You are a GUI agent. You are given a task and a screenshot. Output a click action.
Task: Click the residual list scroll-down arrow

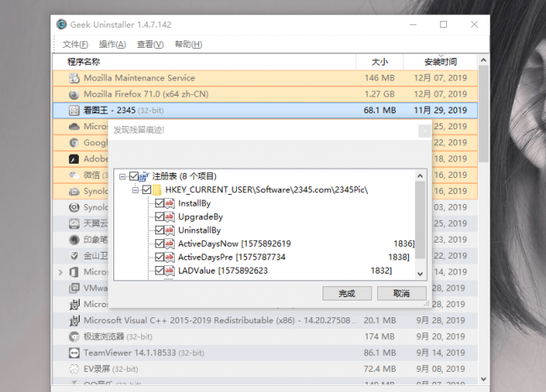point(420,274)
